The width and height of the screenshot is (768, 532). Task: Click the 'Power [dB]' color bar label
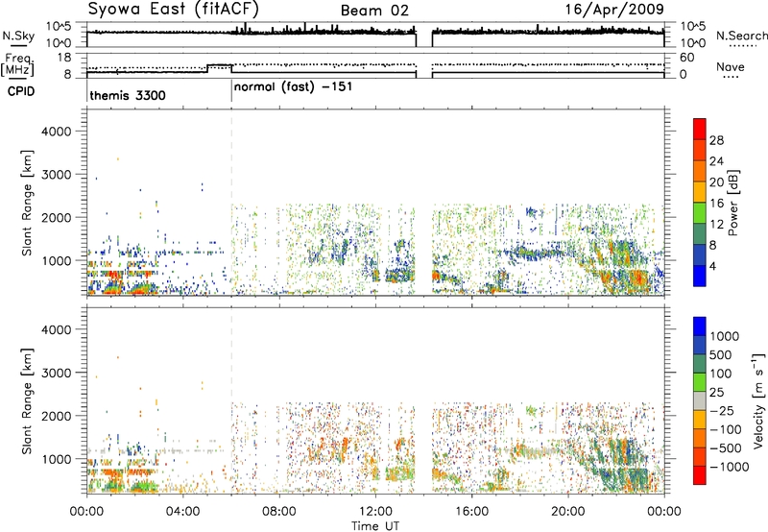point(733,203)
